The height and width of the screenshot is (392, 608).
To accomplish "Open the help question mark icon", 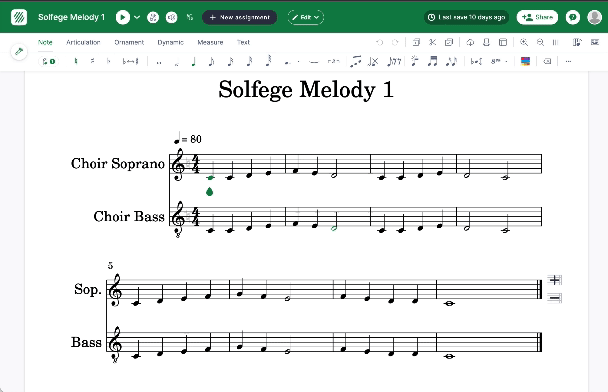I will 572,17.
